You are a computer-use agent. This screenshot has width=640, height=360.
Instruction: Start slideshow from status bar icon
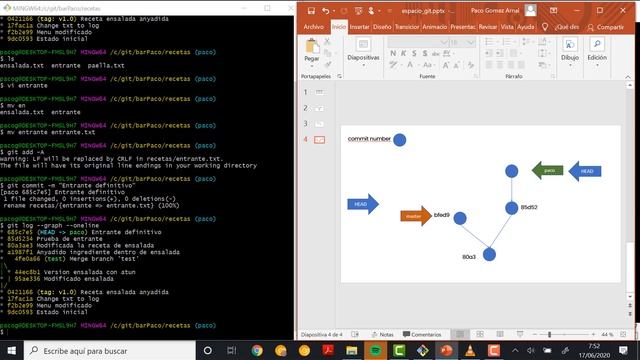(520, 335)
